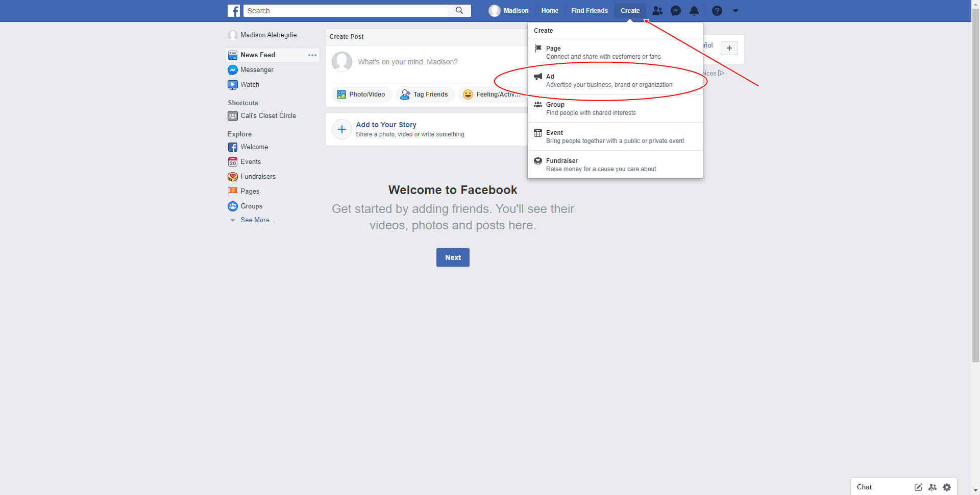Open friend requests icon in top bar
The height and width of the screenshot is (495, 980).
[x=657, y=10]
